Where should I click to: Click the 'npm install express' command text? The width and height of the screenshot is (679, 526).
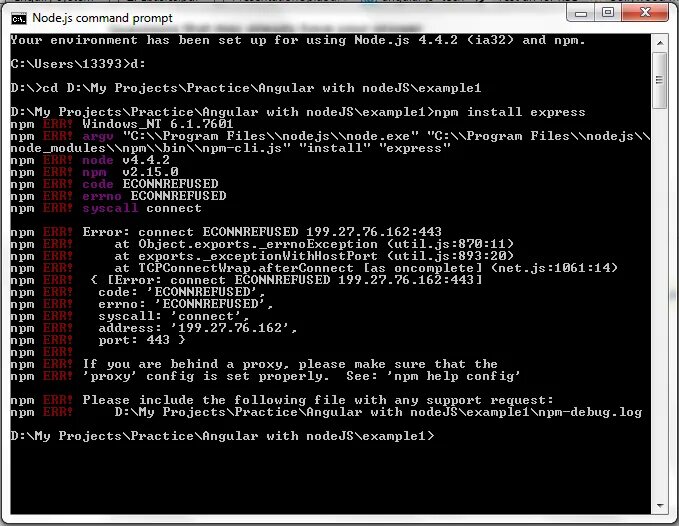[x=510, y=112]
